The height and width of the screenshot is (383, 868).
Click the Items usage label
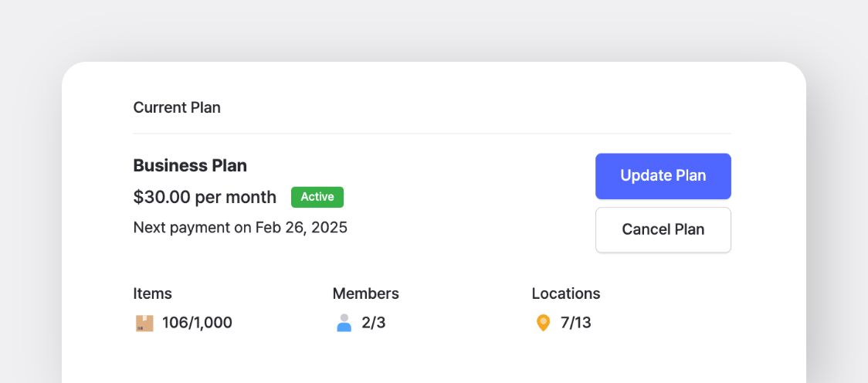click(x=152, y=293)
